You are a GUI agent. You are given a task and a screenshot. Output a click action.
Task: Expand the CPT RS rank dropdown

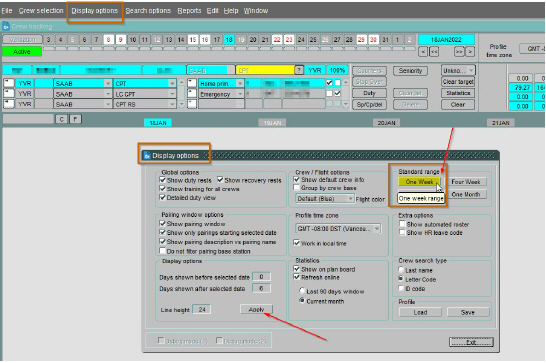[x=172, y=104]
